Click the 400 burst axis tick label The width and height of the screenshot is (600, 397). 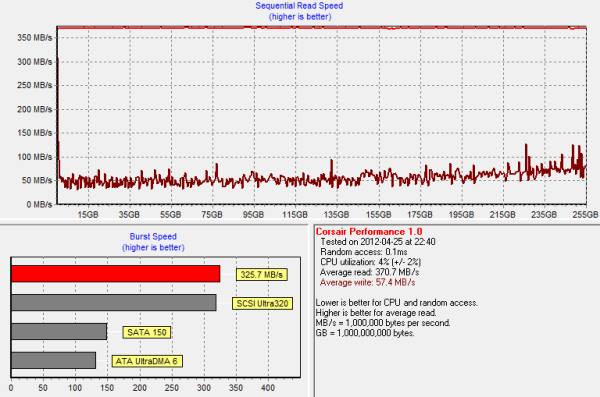pyautogui.click(x=268, y=388)
